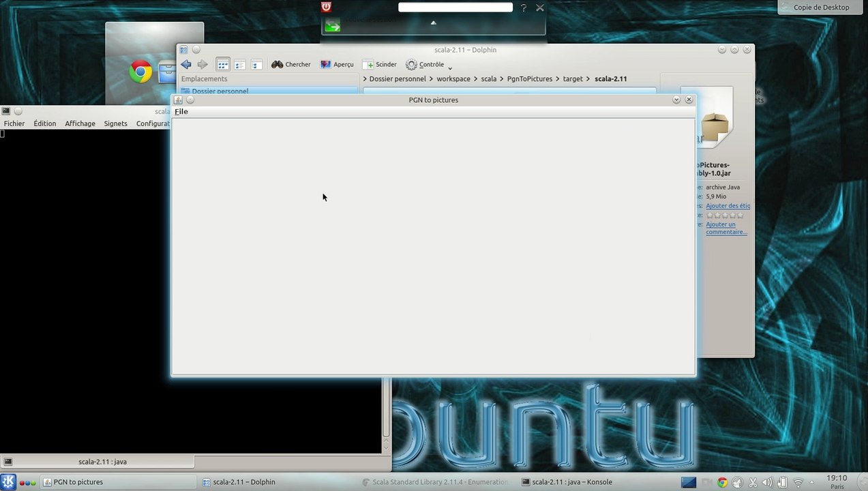Click the update notifier icon next to Chrome in tray
Screen dimensions: 868x491
[x=736, y=482]
